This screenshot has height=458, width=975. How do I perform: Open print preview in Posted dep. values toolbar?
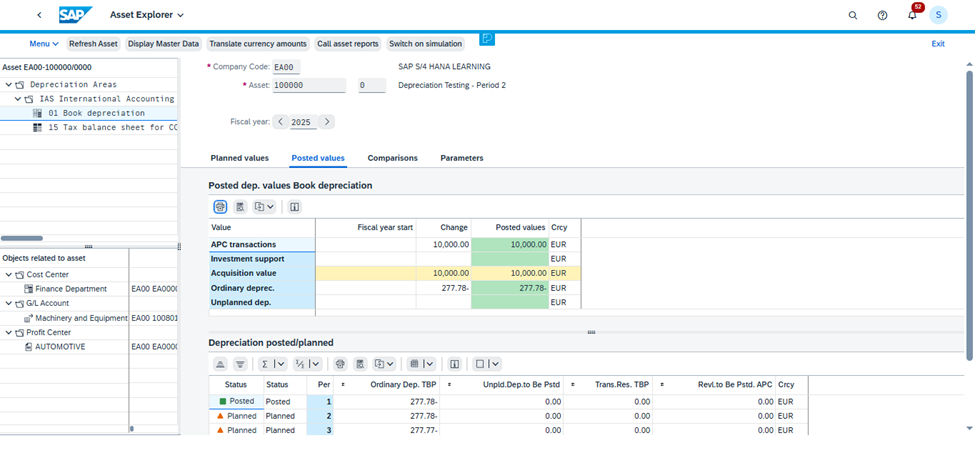(x=241, y=207)
